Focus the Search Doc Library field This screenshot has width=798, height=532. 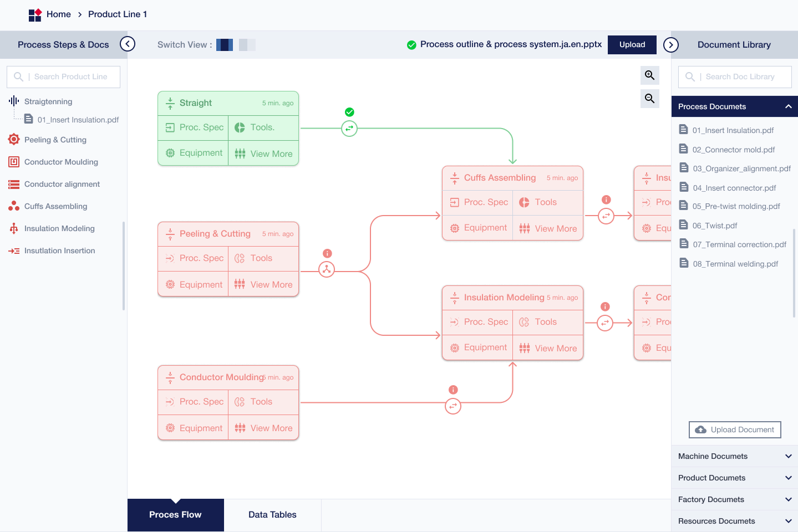pyautogui.click(x=735, y=77)
